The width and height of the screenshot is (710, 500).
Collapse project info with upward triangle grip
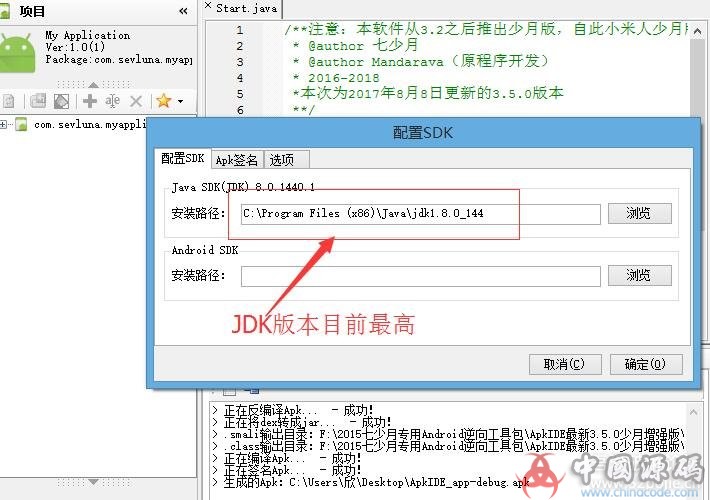[93, 84]
